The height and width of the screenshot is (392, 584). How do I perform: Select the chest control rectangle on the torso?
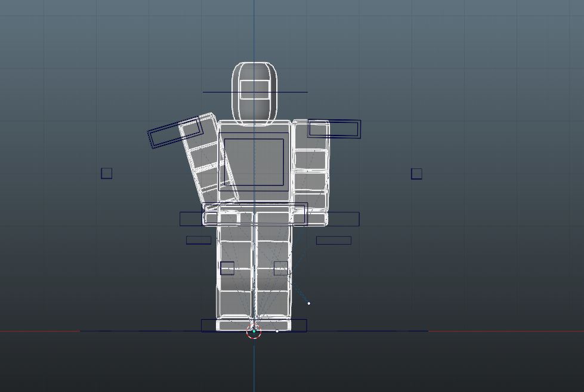[254, 162]
